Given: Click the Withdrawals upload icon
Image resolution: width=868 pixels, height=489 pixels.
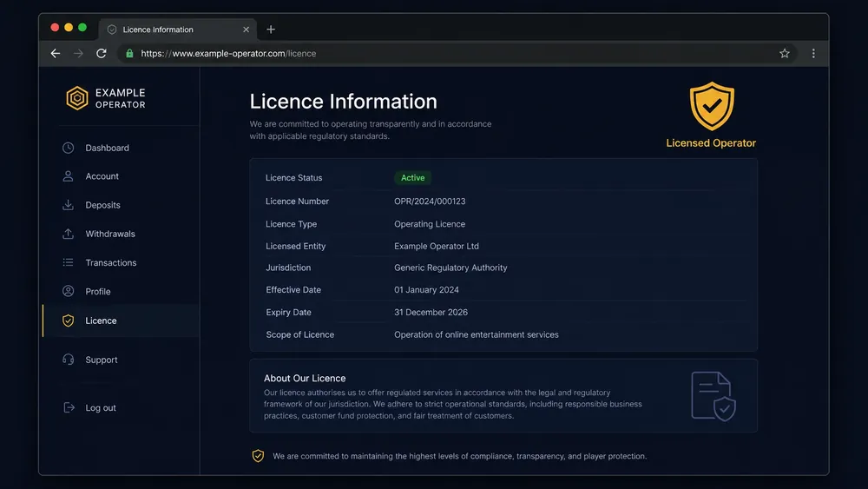Looking at the screenshot, I should (x=68, y=234).
